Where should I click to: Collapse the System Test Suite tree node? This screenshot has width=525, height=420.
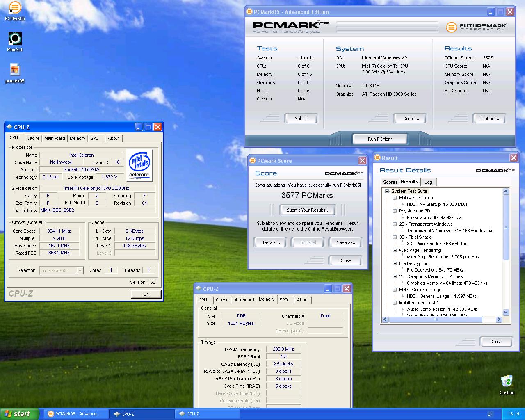387,191
